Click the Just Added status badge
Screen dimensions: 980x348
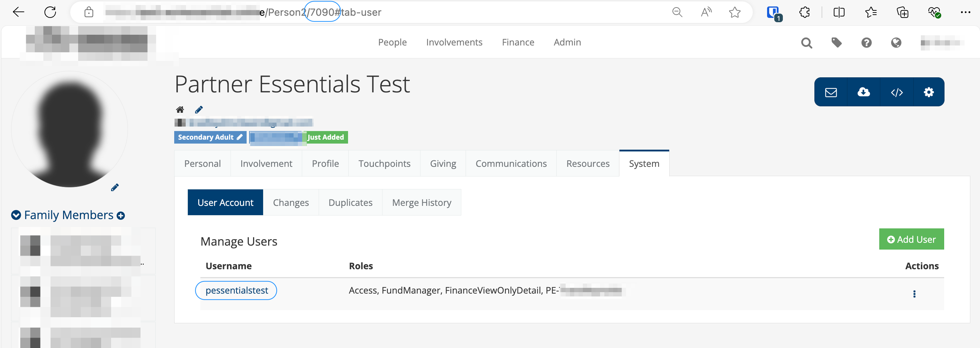click(326, 137)
